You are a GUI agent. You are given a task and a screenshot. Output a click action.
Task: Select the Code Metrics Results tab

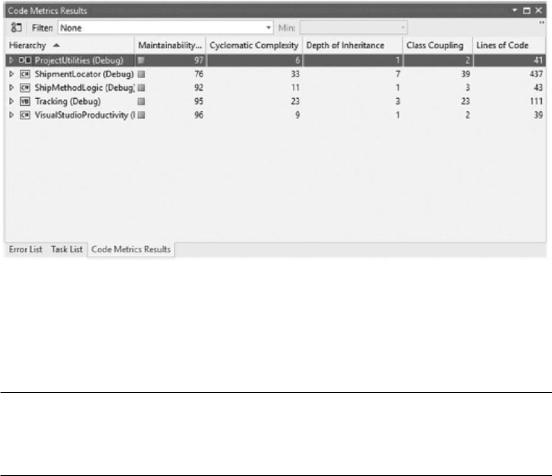tap(131, 249)
